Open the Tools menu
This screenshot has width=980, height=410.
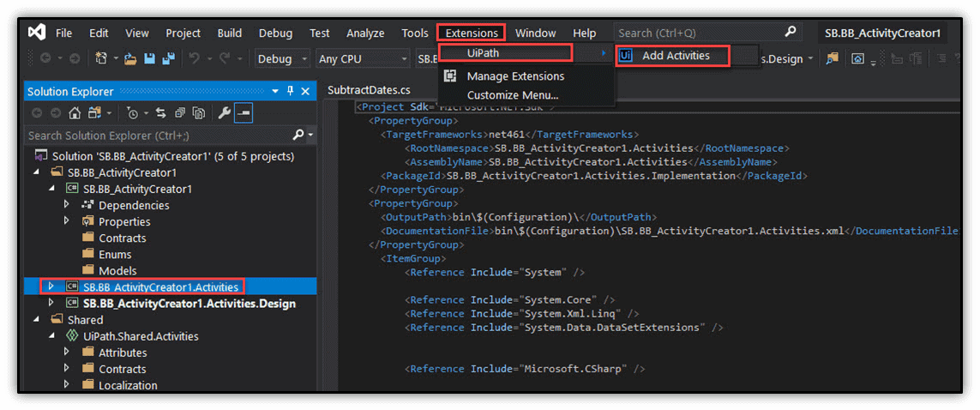pos(415,33)
